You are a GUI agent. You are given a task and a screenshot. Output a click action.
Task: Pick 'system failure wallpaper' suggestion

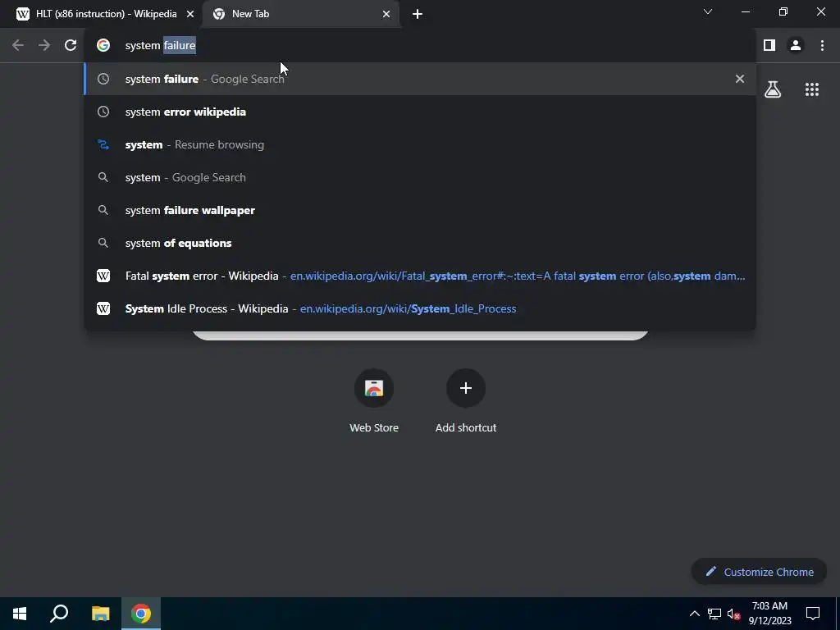click(420, 210)
